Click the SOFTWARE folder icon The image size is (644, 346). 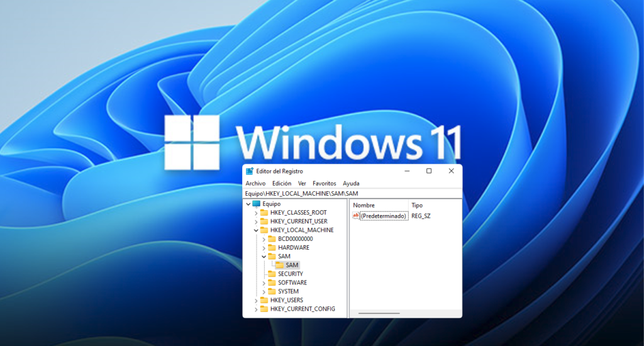click(x=272, y=282)
